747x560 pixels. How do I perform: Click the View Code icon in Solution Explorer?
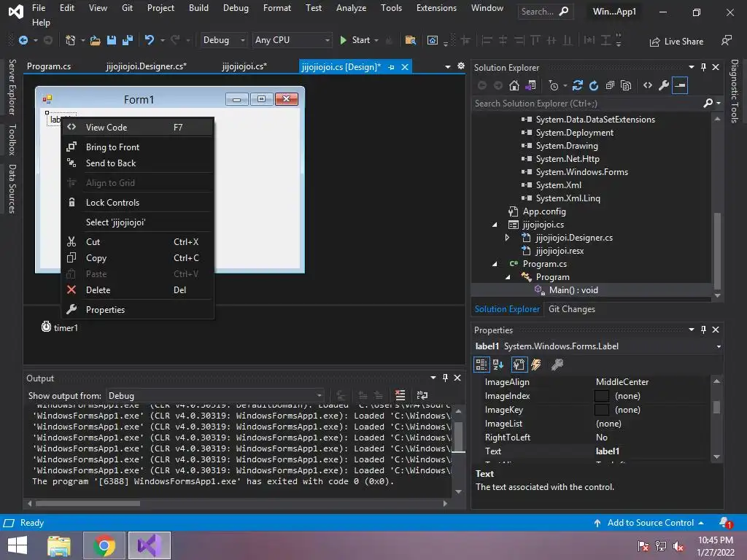(x=648, y=86)
